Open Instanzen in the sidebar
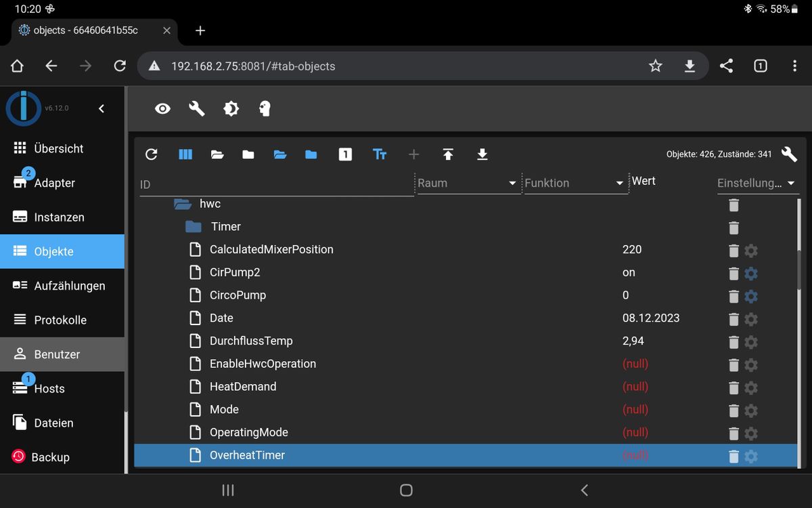 click(62, 217)
